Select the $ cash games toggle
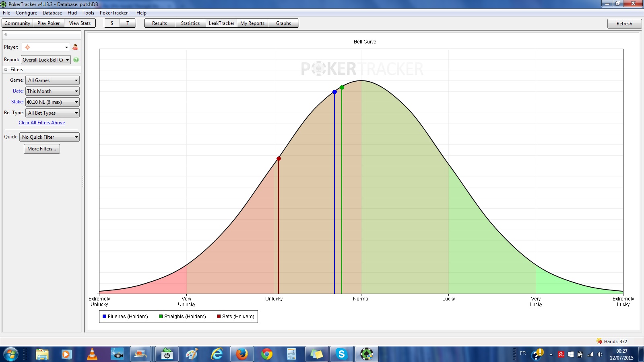 click(112, 23)
